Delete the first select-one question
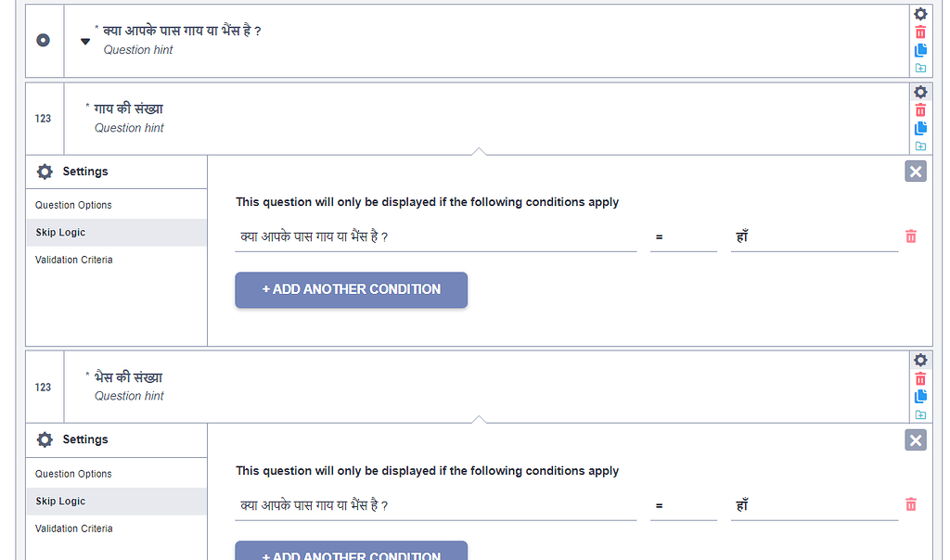Screen dimensions: 950x560 pos(920,32)
